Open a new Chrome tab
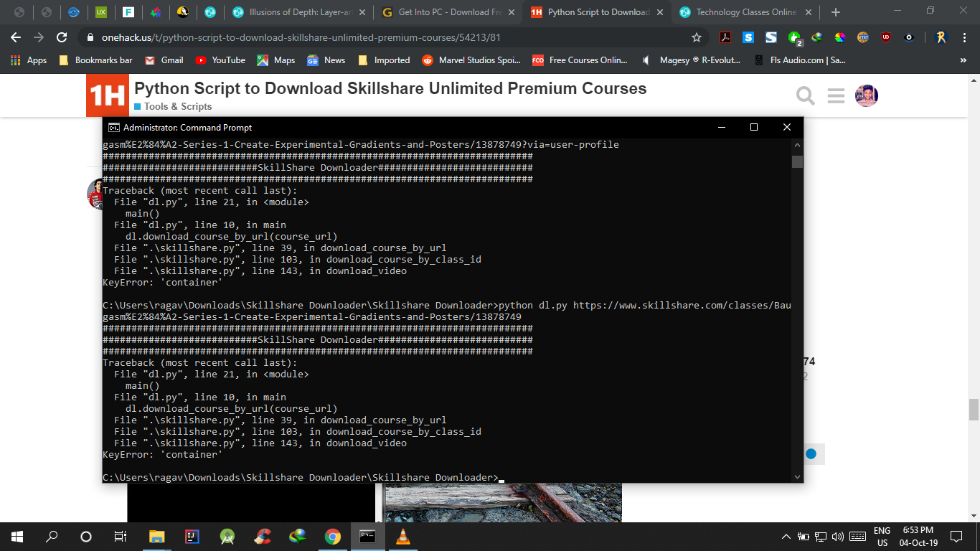 coord(835,12)
